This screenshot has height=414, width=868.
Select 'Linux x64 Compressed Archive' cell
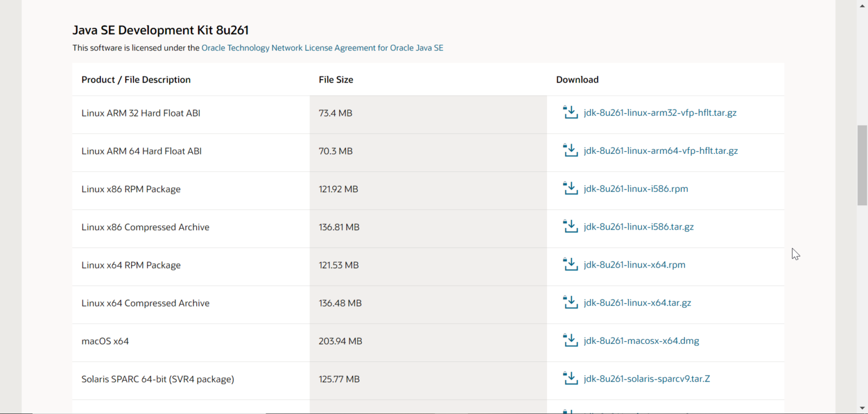191,304
